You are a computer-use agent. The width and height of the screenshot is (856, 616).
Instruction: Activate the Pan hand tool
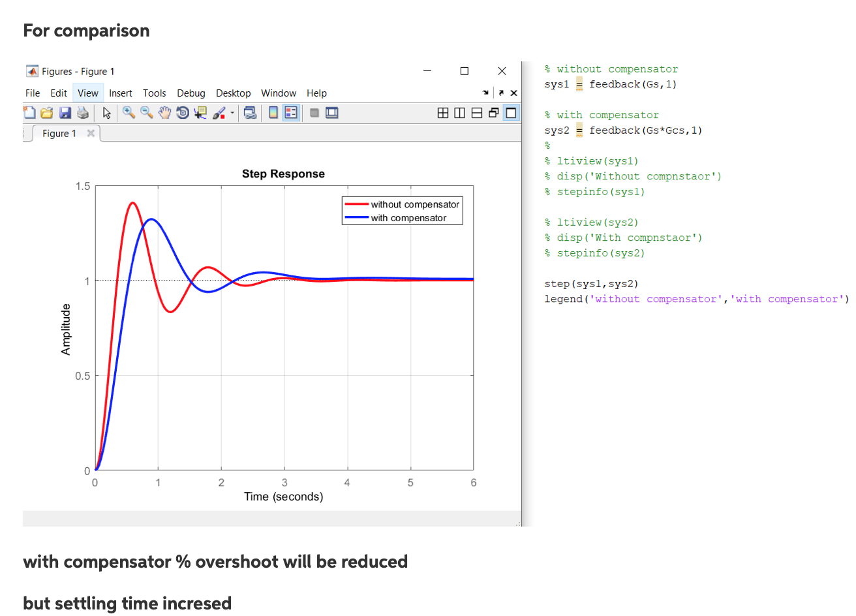(x=164, y=112)
